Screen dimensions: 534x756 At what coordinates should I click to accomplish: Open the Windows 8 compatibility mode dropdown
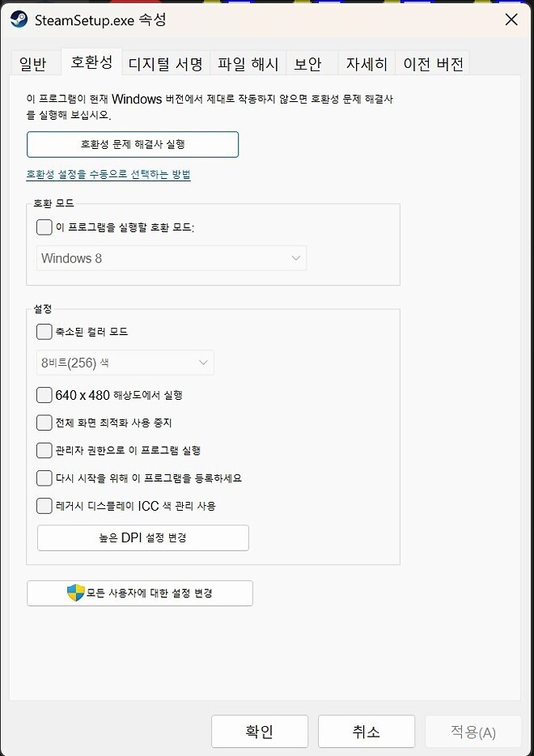coord(171,258)
